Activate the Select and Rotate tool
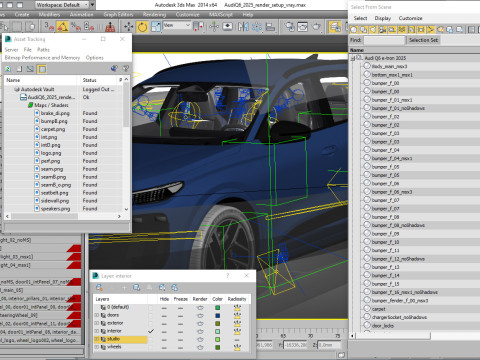The width and height of the screenshot is (480, 360). 142,27
